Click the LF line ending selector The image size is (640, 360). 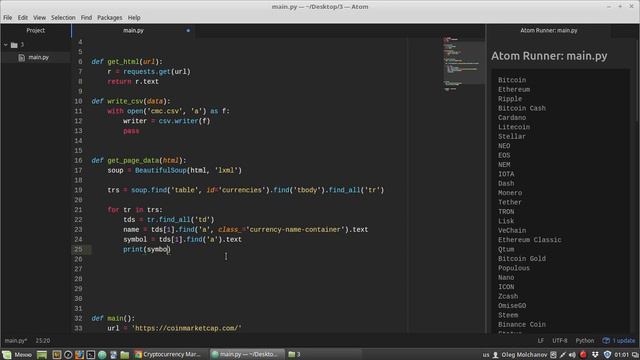point(540,340)
